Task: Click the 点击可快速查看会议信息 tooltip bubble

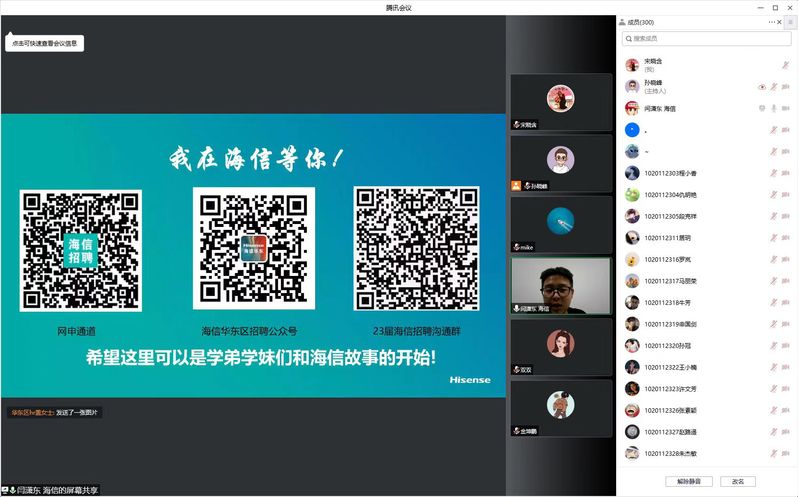Action: pyautogui.click(x=44, y=43)
